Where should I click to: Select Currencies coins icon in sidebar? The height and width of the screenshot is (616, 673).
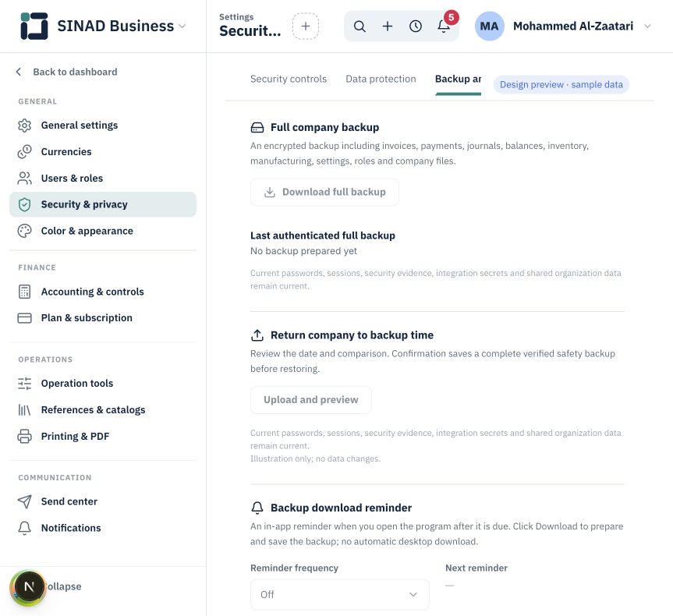tap(24, 151)
